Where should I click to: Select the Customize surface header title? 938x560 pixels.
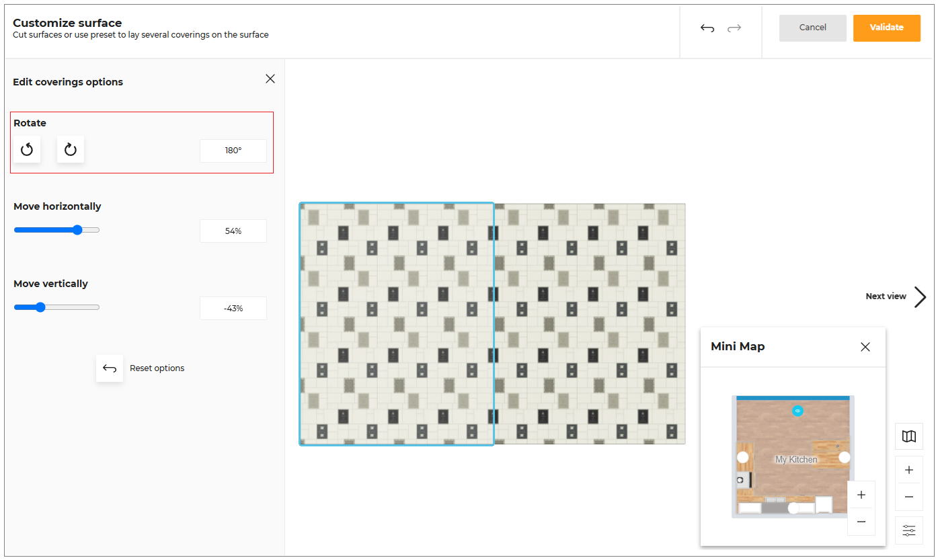(67, 22)
